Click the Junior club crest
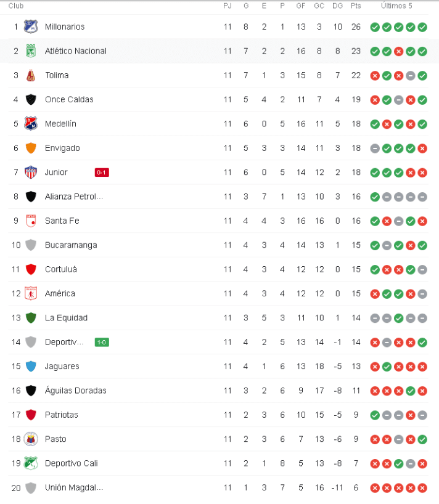Screen dimensions: 439x504 point(31,173)
